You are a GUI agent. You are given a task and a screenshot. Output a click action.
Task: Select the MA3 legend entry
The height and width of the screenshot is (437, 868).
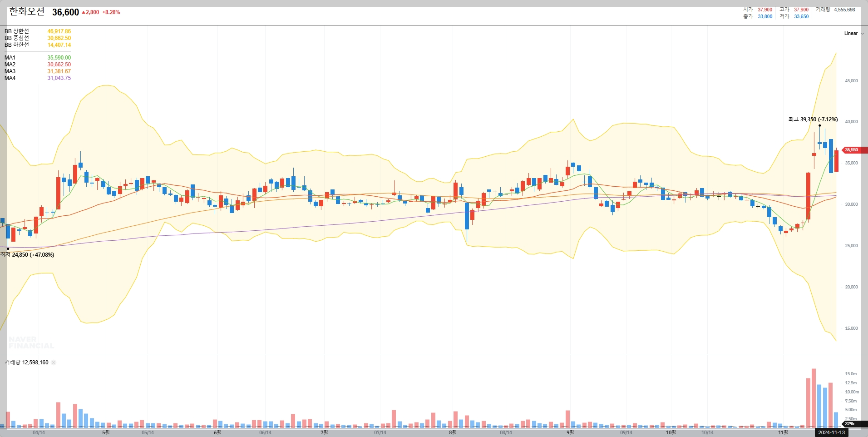click(x=10, y=71)
